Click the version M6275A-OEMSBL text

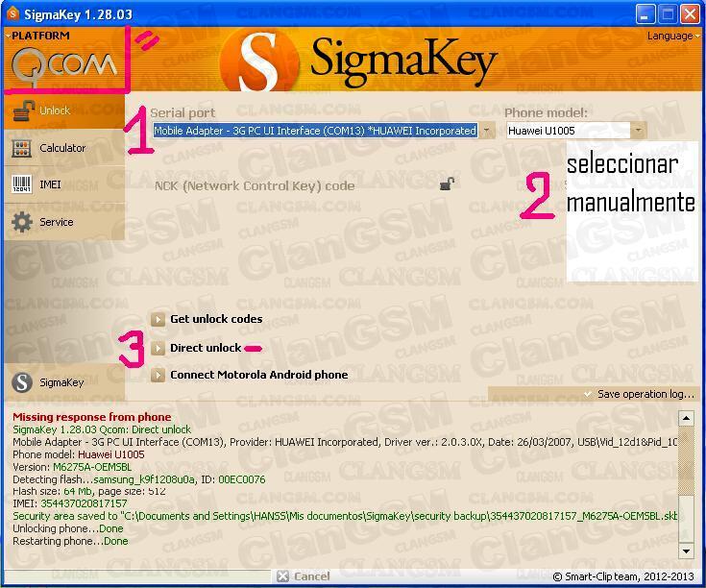coord(92,467)
